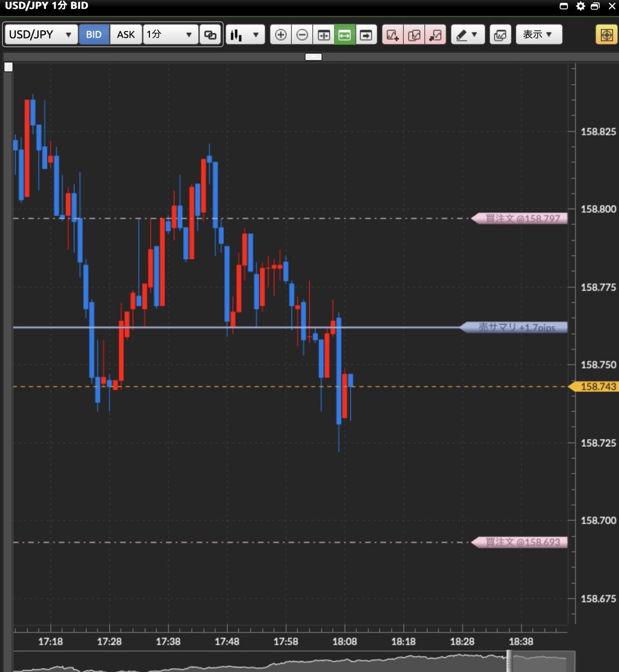Click the order modify chart icon with checkmark

414,35
